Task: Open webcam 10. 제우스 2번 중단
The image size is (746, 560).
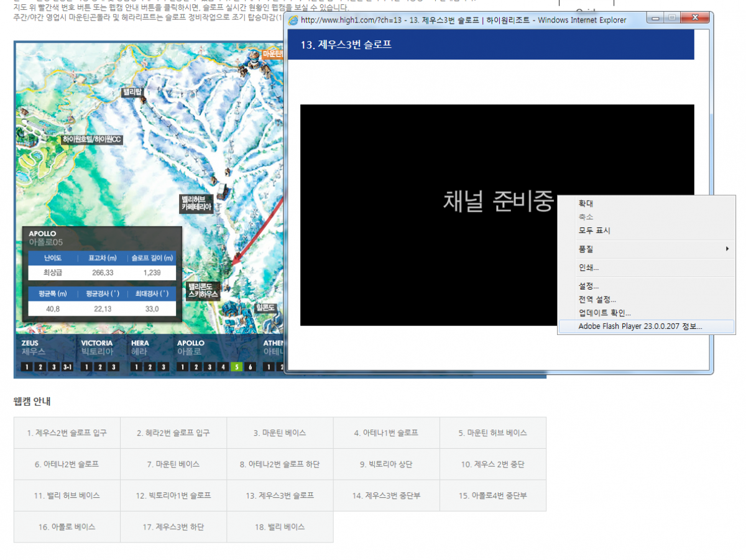Action: (493, 464)
